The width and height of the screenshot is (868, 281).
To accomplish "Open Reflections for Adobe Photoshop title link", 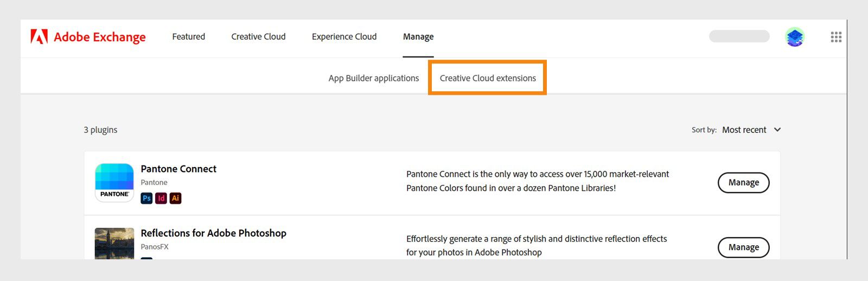I will 213,233.
